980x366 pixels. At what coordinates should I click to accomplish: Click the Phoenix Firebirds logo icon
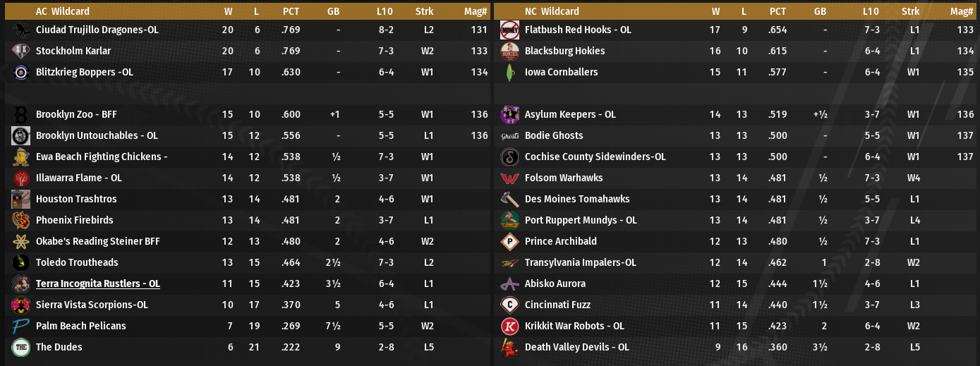point(20,220)
